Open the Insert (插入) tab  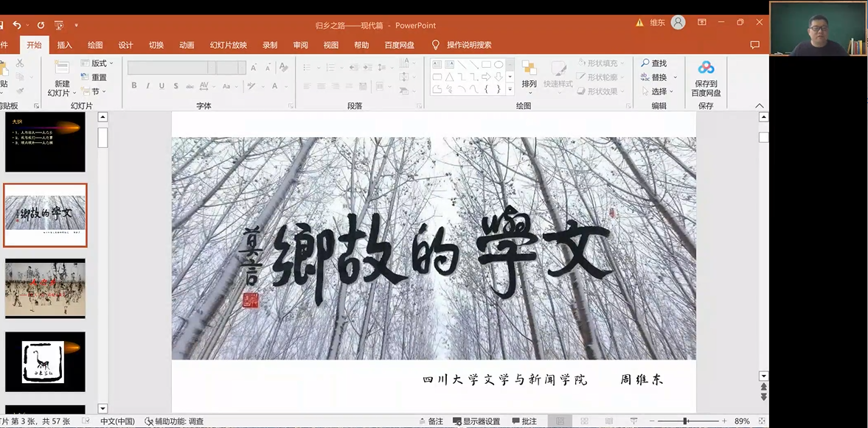pyautogui.click(x=65, y=45)
